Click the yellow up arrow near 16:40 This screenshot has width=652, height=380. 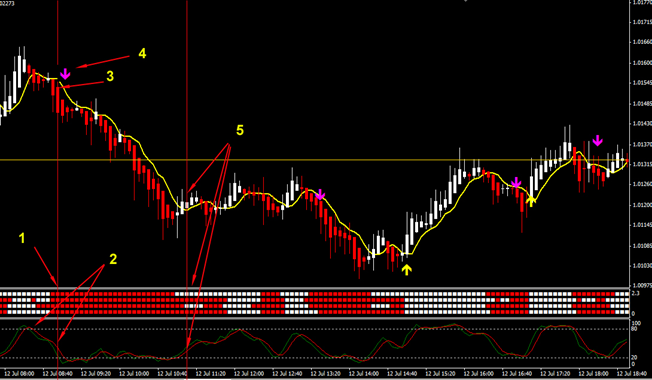531,201
